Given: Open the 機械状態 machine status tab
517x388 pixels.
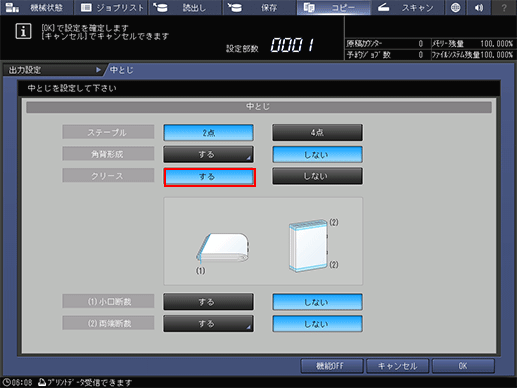Looking at the screenshot, I should [x=37, y=7].
